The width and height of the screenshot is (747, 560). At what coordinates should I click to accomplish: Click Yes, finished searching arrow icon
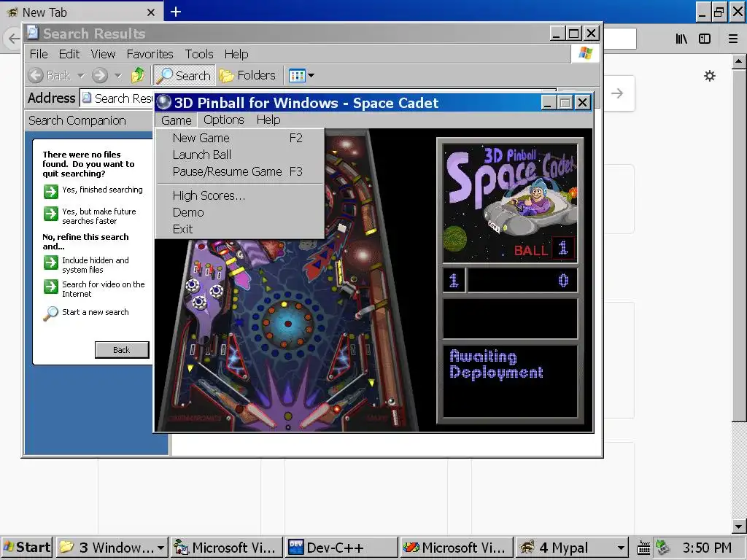[51, 192]
